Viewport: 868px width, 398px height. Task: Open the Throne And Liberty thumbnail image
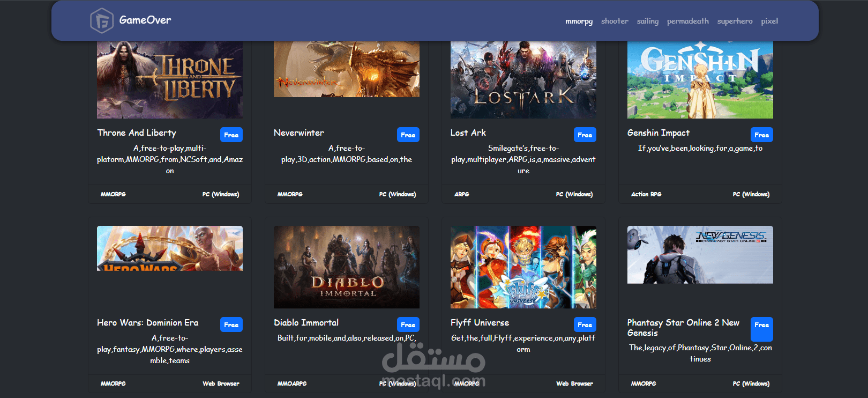pyautogui.click(x=170, y=80)
